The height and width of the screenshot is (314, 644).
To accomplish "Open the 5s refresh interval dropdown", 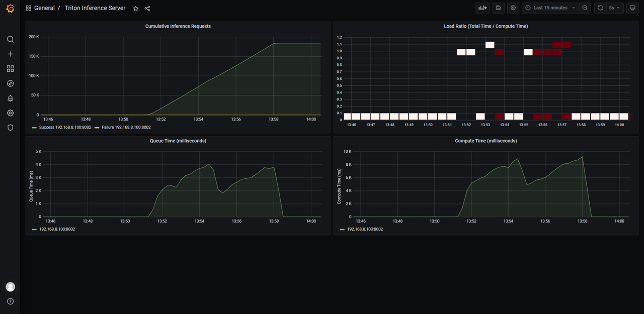I will (x=615, y=8).
